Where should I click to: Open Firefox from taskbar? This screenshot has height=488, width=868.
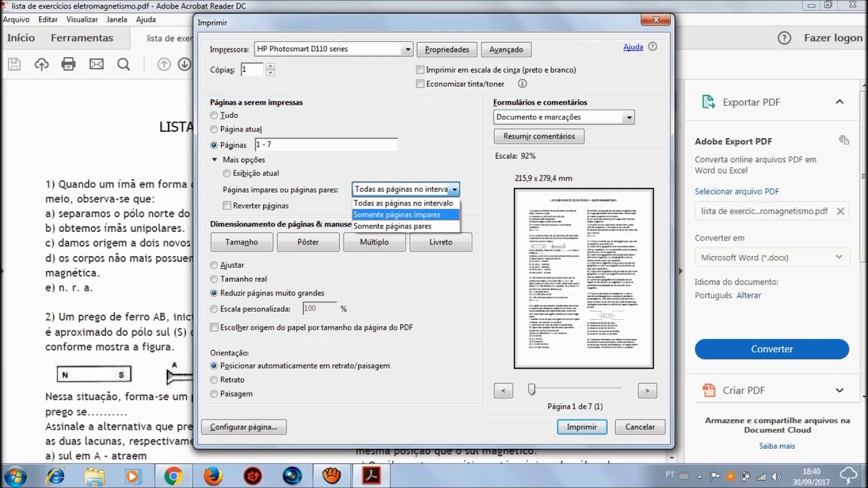[x=212, y=476]
